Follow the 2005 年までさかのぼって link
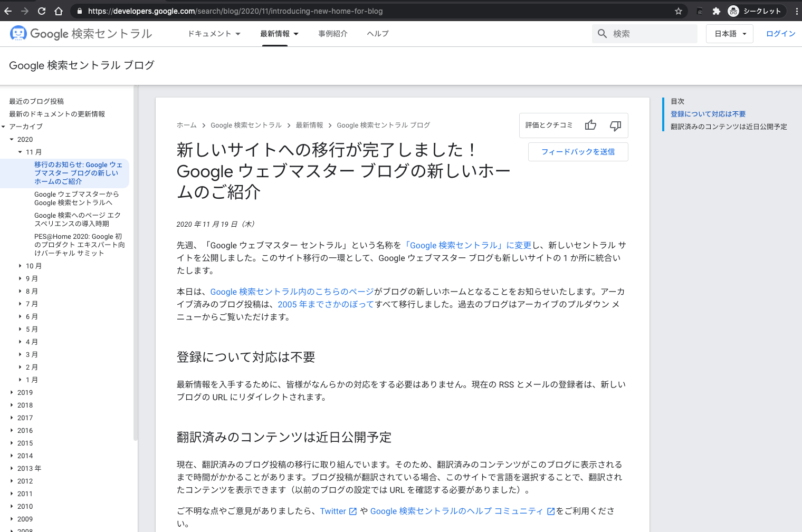 [x=326, y=304]
